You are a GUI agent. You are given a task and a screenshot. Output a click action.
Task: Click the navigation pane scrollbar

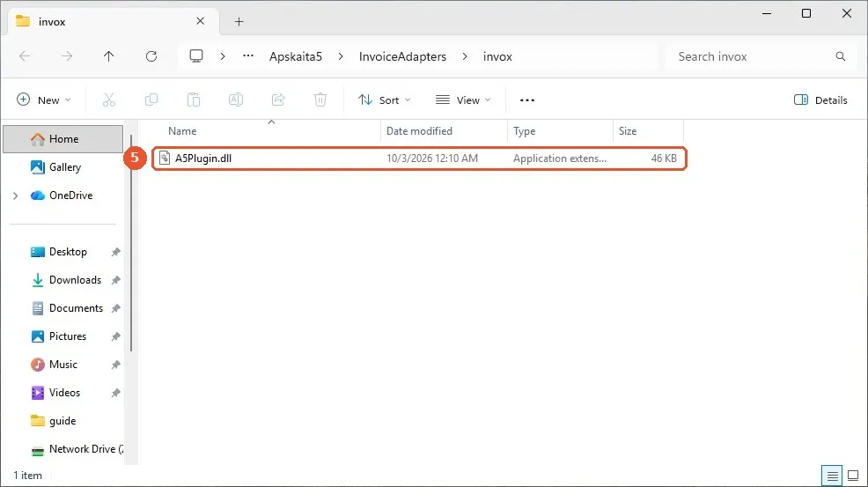click(x=131, y=243)
